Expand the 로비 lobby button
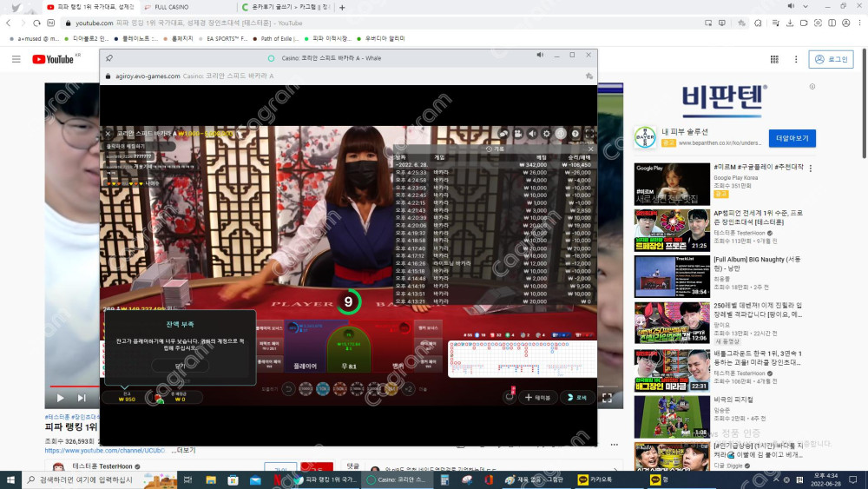This screenshot has height=489, width=868. coord(577,397)
